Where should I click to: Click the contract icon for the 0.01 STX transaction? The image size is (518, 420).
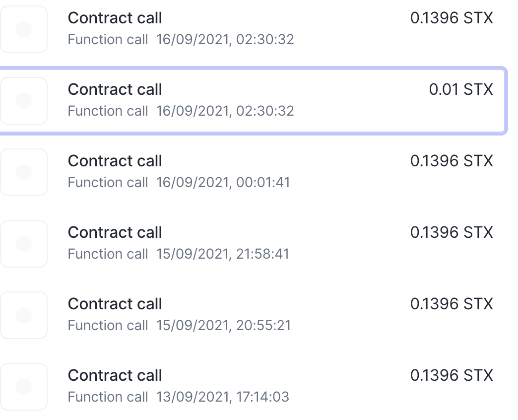(x=24, y=101)
